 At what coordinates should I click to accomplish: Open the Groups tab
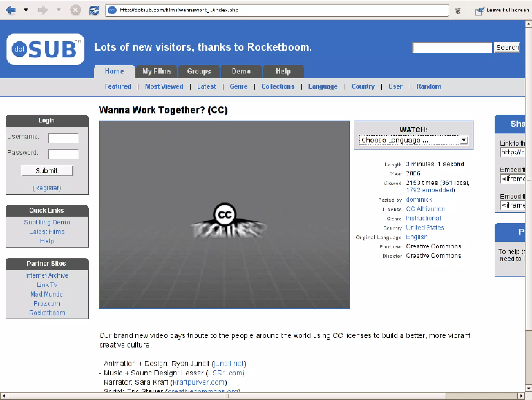pos(199,71)
